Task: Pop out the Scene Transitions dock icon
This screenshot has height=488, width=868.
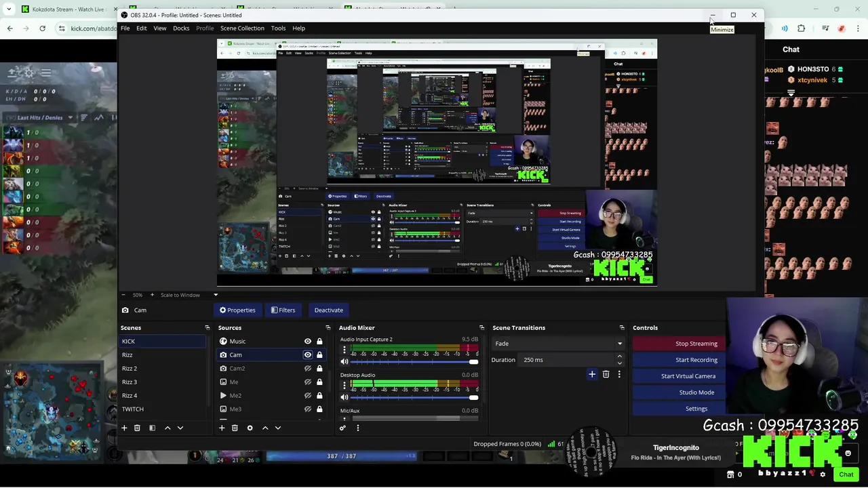Action: (622, 327)
